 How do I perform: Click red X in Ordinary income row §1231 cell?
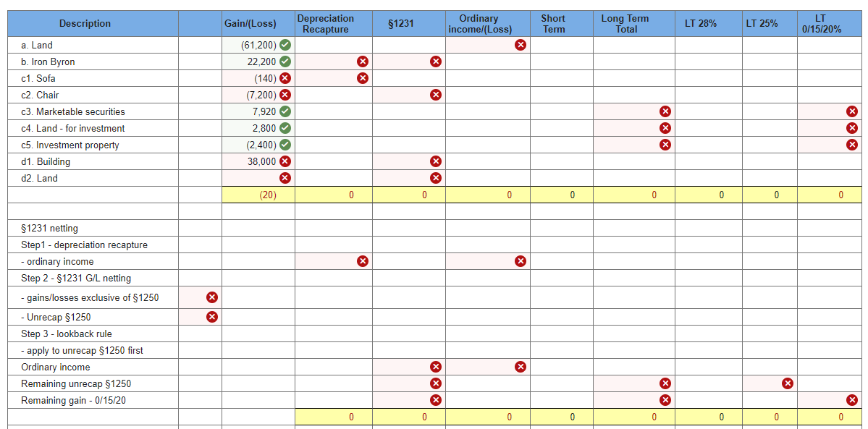(x=436, y=367)
